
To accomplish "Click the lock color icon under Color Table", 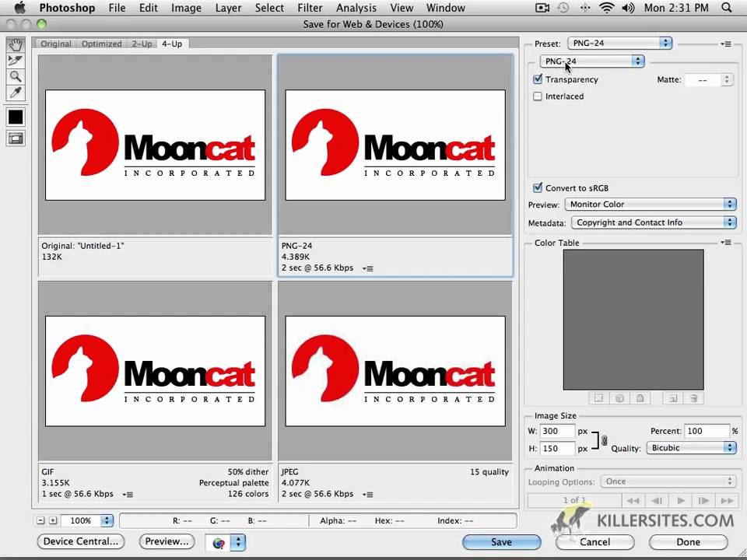I will (x=640, y=398).
